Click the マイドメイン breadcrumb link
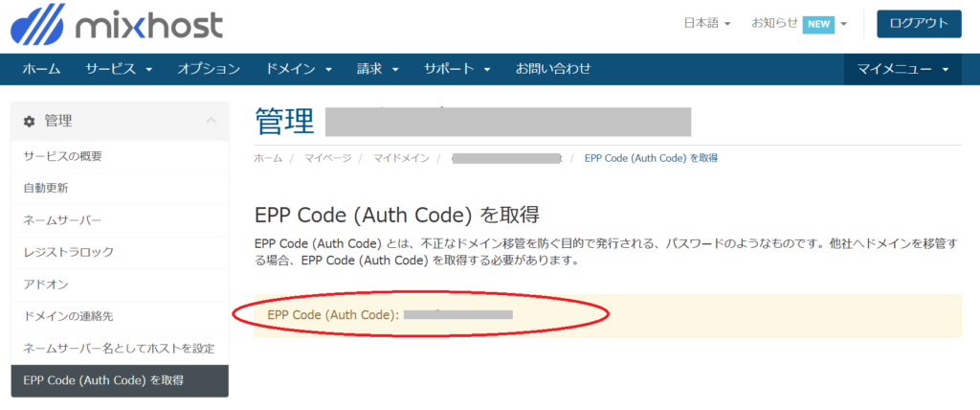This screenshot has height=410, width=980. coord(401,157)
